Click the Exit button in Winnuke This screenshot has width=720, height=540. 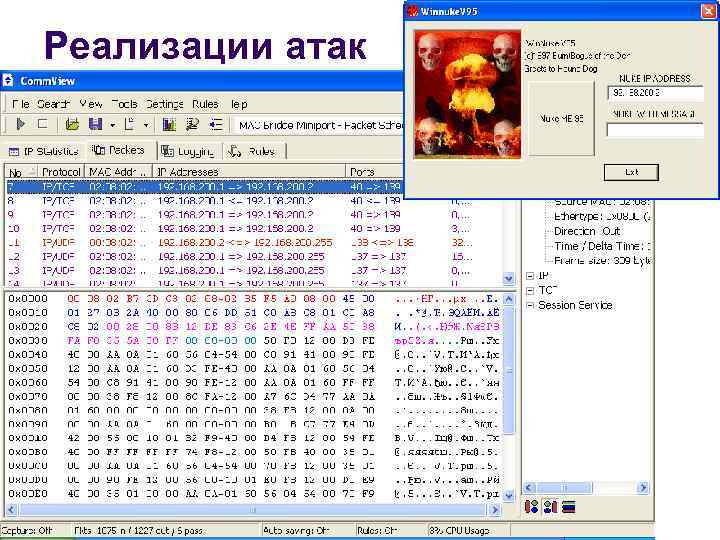click(x=631, y=172)
